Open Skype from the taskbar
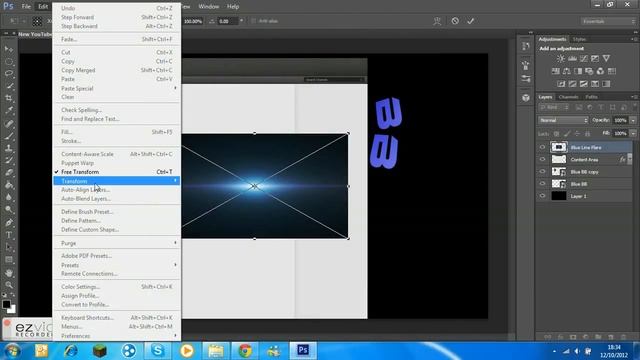This screenshot has width=640, height=360. (158, 351)
